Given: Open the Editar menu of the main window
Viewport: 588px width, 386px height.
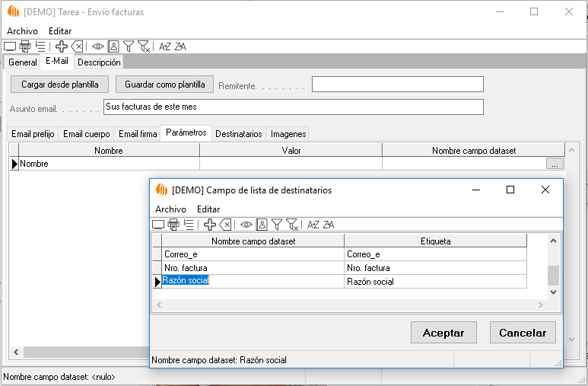Looking at the screenshot, I should tap(60, 30).
